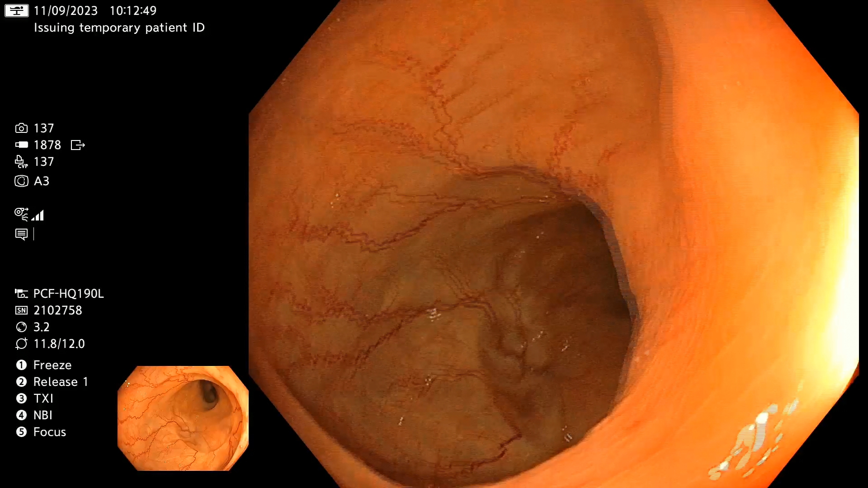This screenshot has width=868, height=488.
Task: Click 'Issuing temporary patient ID' message
Action: 119,28
